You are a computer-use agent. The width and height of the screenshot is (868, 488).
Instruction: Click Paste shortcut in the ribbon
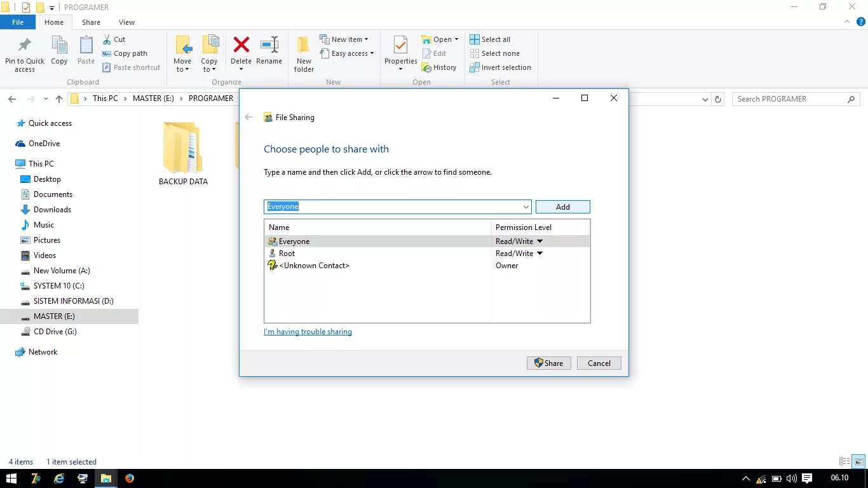click(131, 67)
